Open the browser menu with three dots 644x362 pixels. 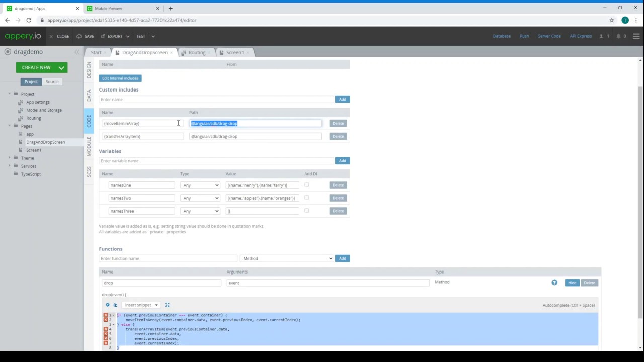(x=636, y=20)
